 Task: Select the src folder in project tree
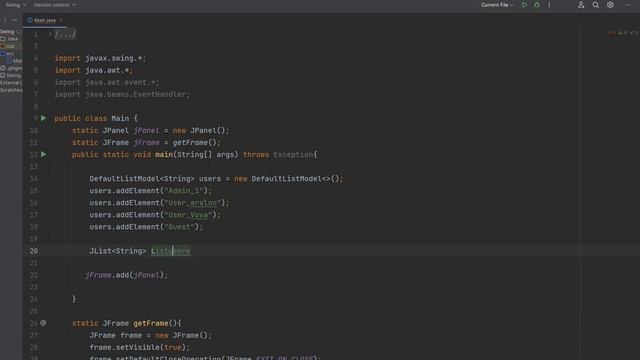tap(7, 54)
